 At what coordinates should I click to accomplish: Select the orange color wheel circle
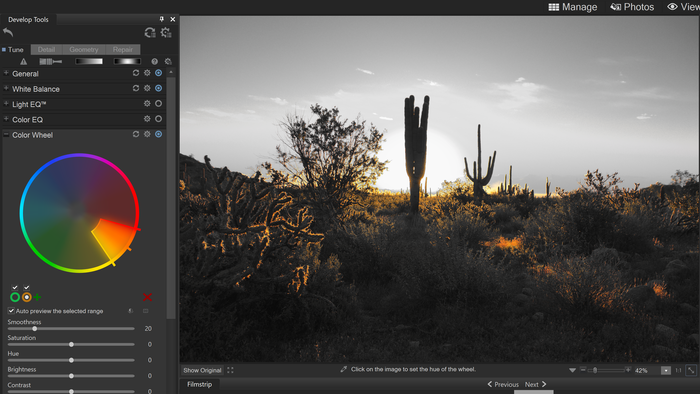coord(27,297)
